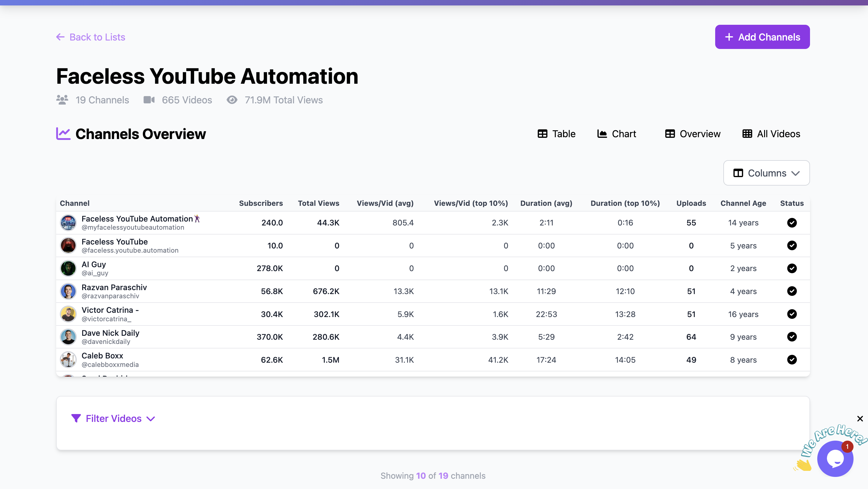Toggle status checkmark for Caleb Boxx
Screen dimensions: 868x489
792,360
